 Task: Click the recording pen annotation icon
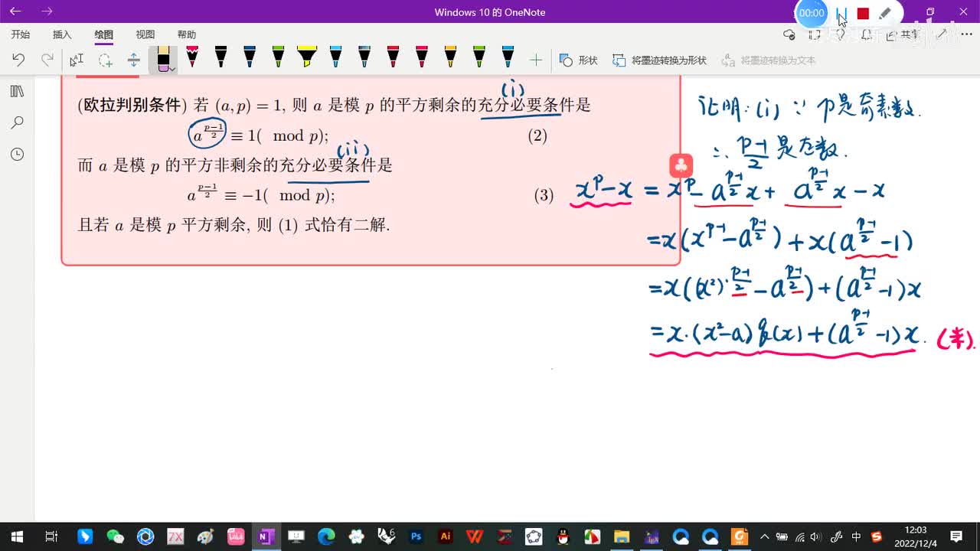884,13
